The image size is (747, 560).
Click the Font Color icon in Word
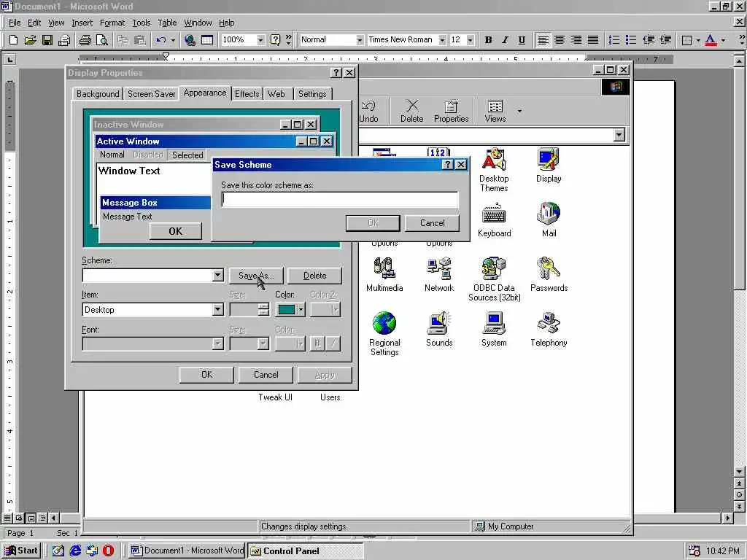711,40
